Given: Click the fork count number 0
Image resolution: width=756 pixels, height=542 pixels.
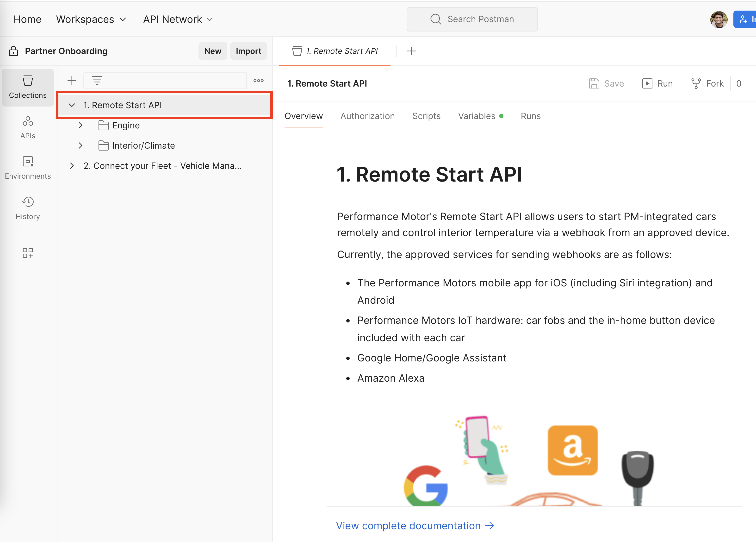Looking at the screenshot, I should (739, 83).
